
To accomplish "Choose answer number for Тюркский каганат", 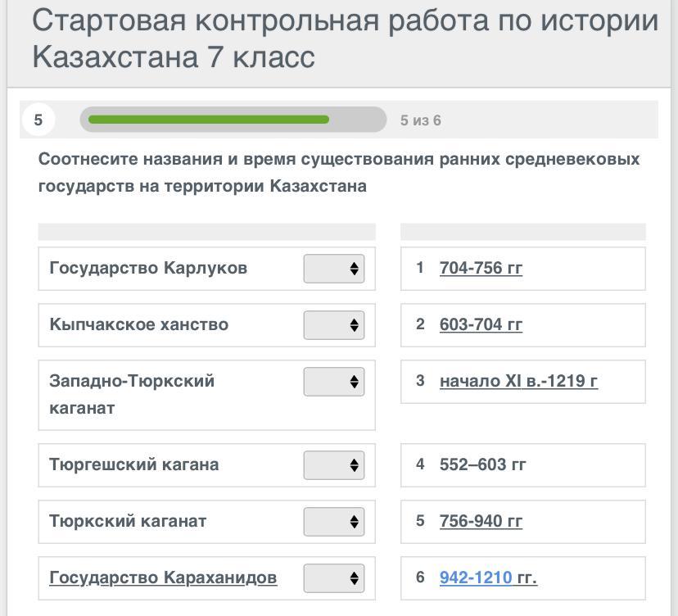I will 333,522.
